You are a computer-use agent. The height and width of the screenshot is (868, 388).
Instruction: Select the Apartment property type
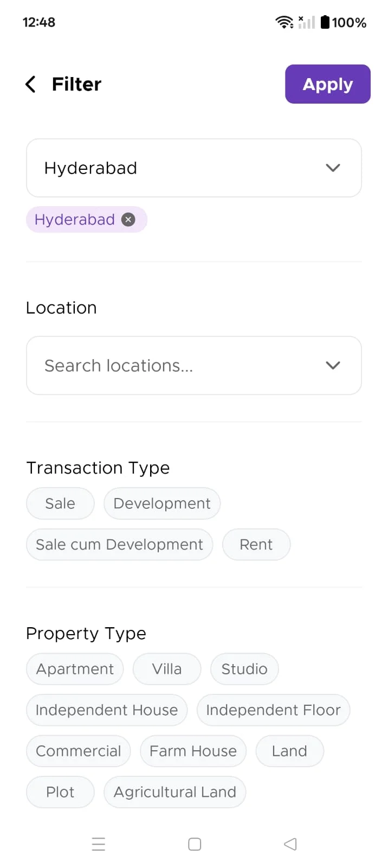[75, 669]
